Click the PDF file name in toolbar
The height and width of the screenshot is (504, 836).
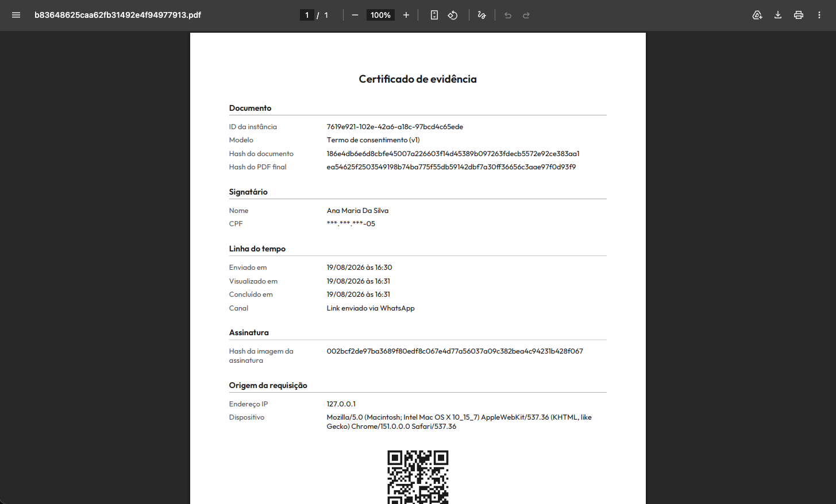pyautogui.click(x=118, y=15)
